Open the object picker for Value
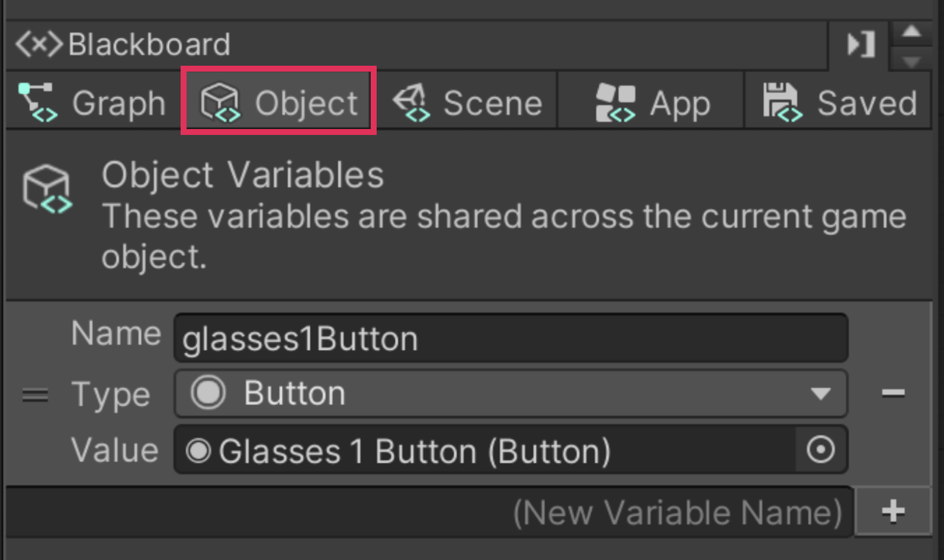The width and height of the screenshot is (944, 560). point(820,450)
